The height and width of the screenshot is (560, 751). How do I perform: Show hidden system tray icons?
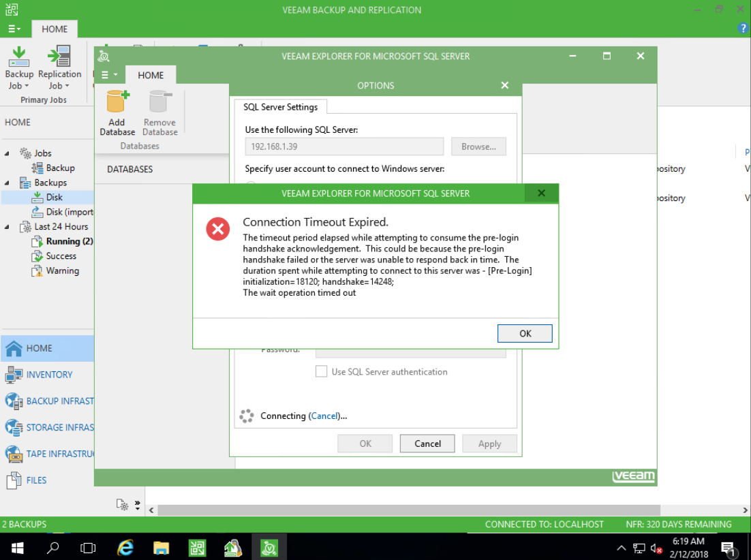pos(621,548)
